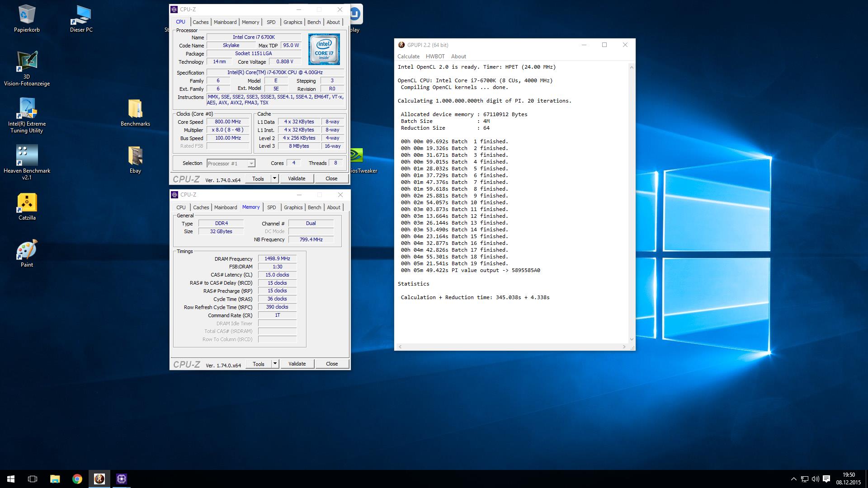The height and width of the screenshot is (488, 868).
Task: Click Tools button in bottom CPU-Z
Action: pyautogui.click(x=259, y=364)
